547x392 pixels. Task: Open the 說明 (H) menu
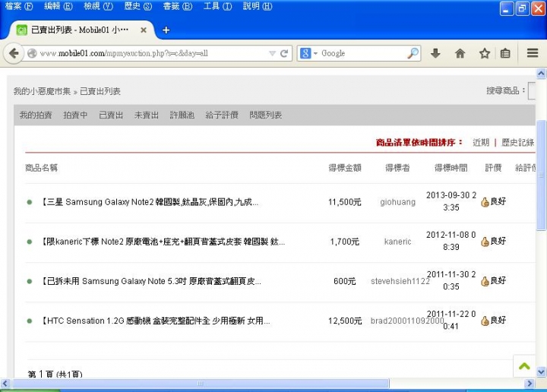pyautogui.click(x=258, y=6)
